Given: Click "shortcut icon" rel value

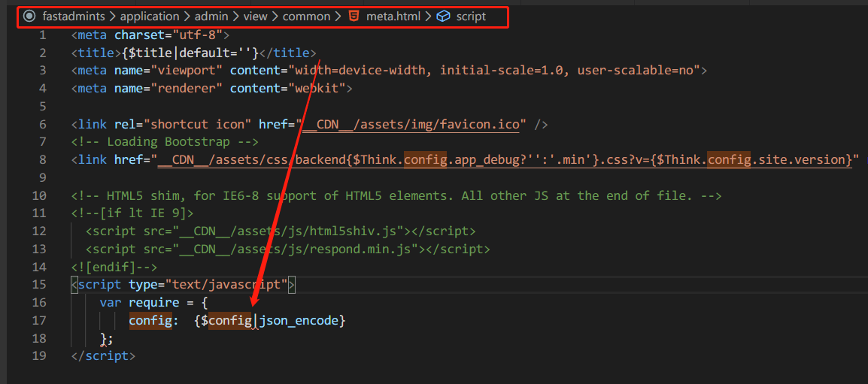Looking at the screenshot, I should pos(197,125).
